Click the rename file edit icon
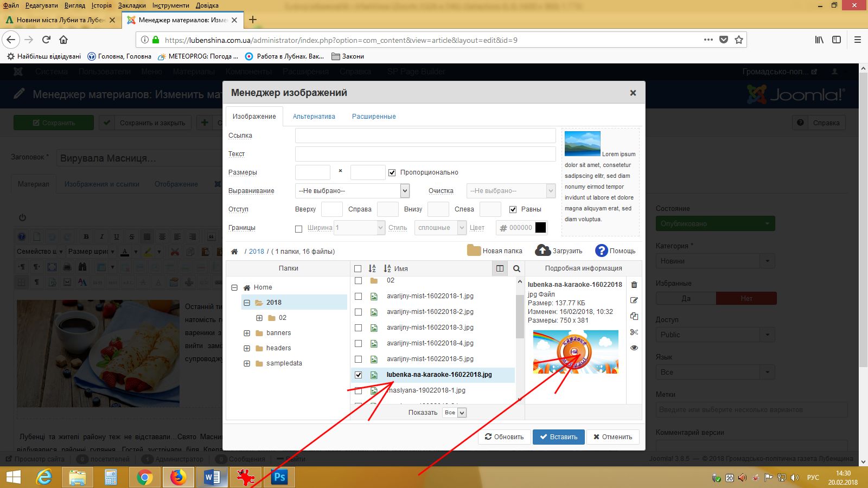The width and height of the screenshot is (868, 488). tap(634, 300)
